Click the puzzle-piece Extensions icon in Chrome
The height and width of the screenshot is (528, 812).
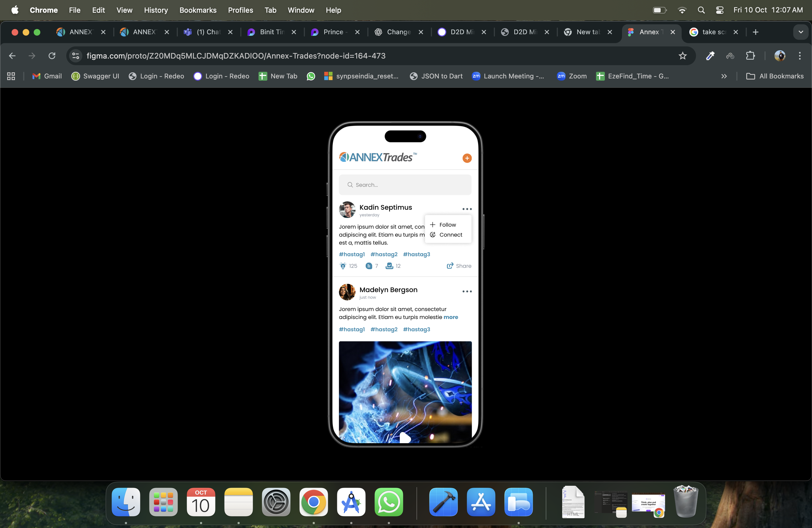point(751,56)
